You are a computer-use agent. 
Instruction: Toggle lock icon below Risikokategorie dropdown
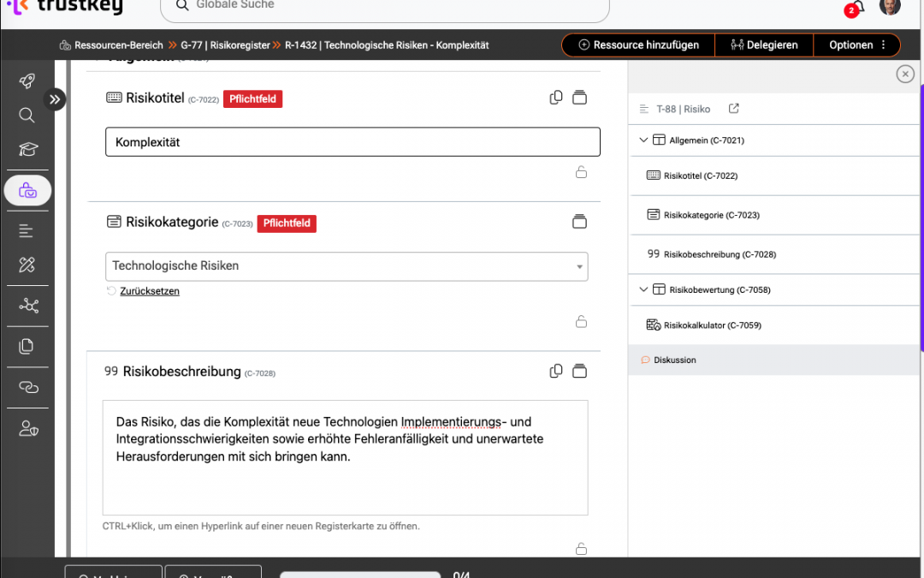point(581,322)
